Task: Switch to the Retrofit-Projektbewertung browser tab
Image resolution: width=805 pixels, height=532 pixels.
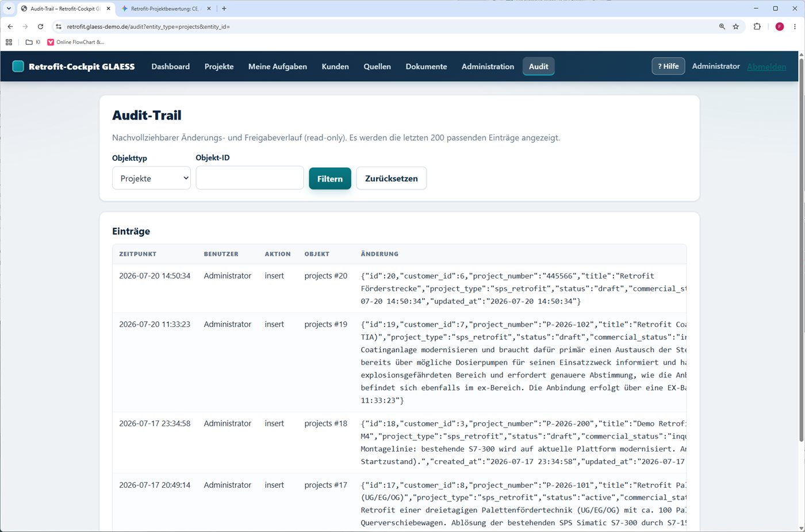Action: (164, 9)
